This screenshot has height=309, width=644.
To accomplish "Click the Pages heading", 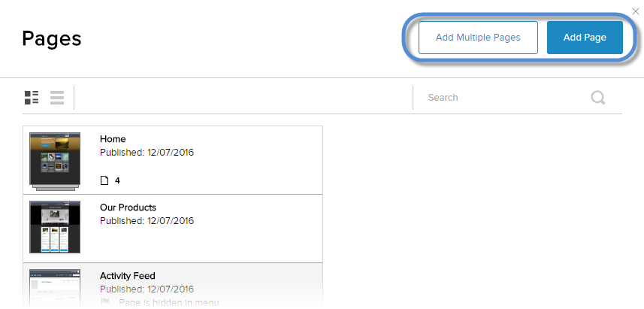I will (x=52, y=38).
